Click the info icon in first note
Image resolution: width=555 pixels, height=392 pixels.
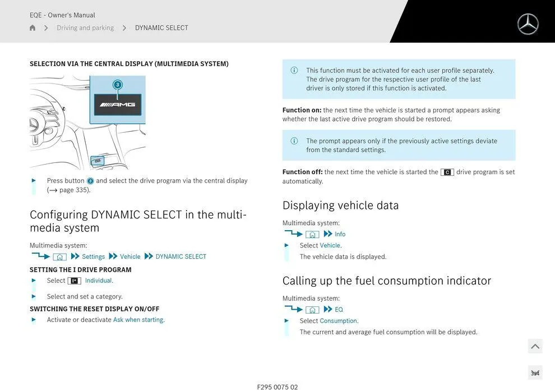pyautogui.click(x=294, y=71)
